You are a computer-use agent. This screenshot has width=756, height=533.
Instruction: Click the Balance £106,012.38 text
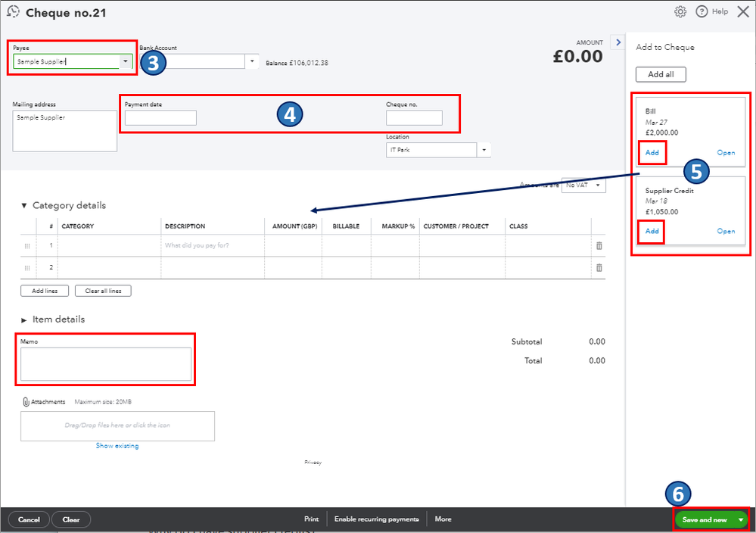[297, 63]
